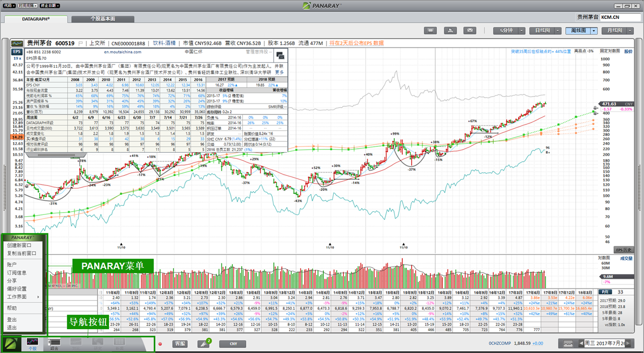Open the 个股 stock chart navigation icon
Image resolution: width=644 pixels, height=353 pixels.
[x=32, y=344]
